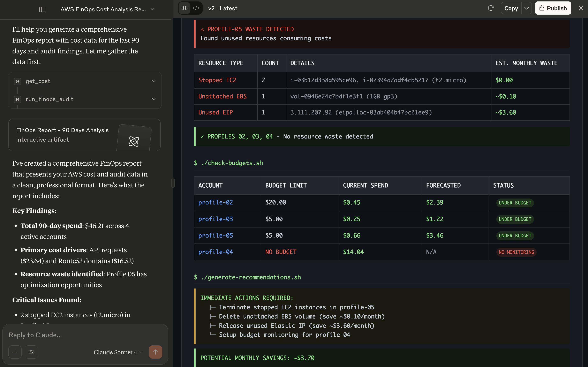Toggle the sidebar panel icon
The height and width of the screenshot is (367, 588).
(43, 9)
